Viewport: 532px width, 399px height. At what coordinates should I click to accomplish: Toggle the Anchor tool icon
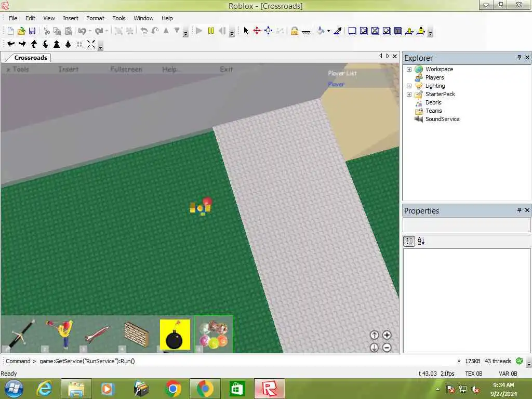[x=306, y=32]
